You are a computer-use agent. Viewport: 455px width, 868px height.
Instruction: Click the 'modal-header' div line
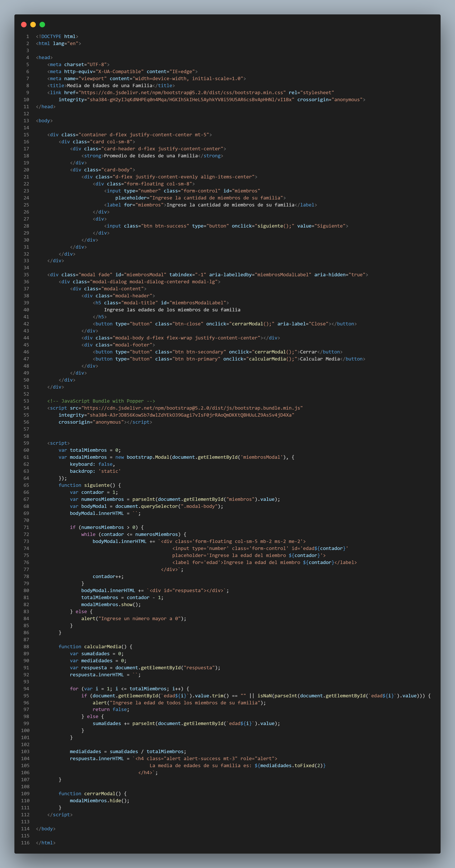click(x=118, y=295)
